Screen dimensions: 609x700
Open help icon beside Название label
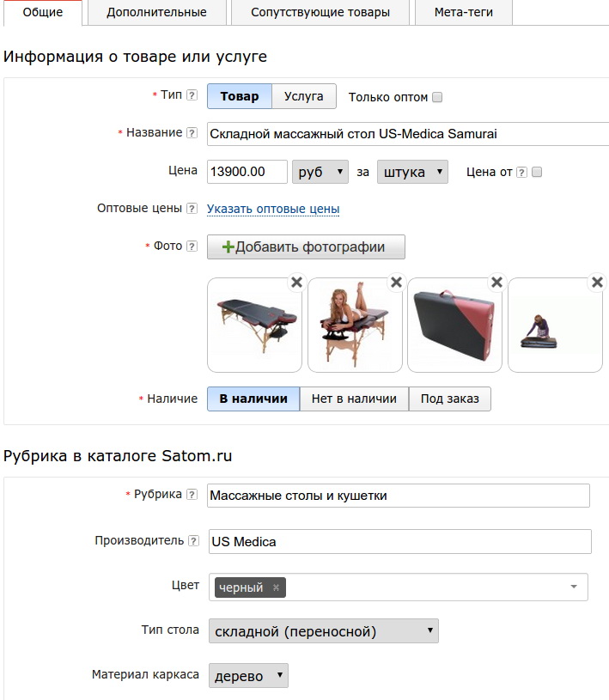point(192,133)
